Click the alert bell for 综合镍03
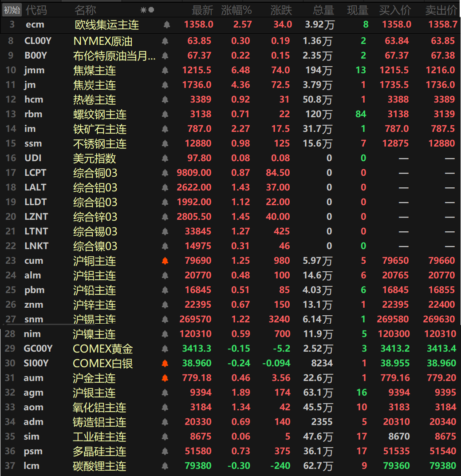The height and width of the screenshot is (476, 461). (165, 246)
